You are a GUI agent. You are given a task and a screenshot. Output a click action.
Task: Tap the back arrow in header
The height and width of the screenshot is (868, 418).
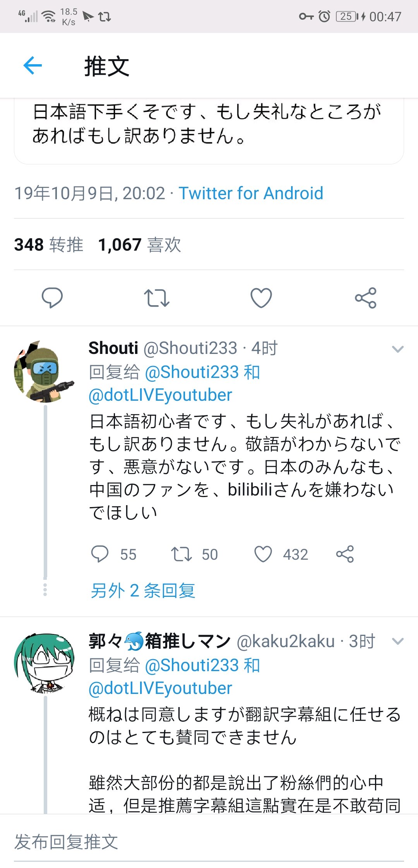pyautogui.click(x=33, y=65)
